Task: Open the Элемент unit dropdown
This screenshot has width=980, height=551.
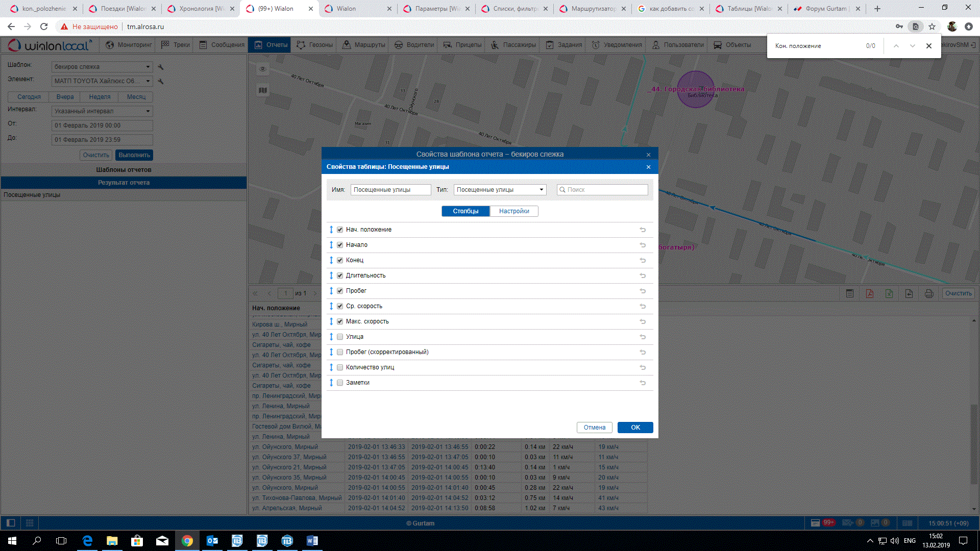Action: [x=102, y=81]
